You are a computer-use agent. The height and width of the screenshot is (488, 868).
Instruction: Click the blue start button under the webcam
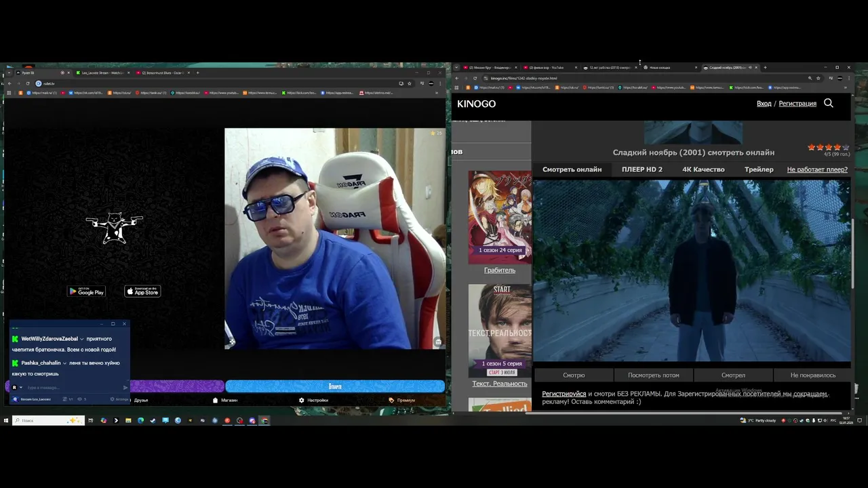[335, 386]
